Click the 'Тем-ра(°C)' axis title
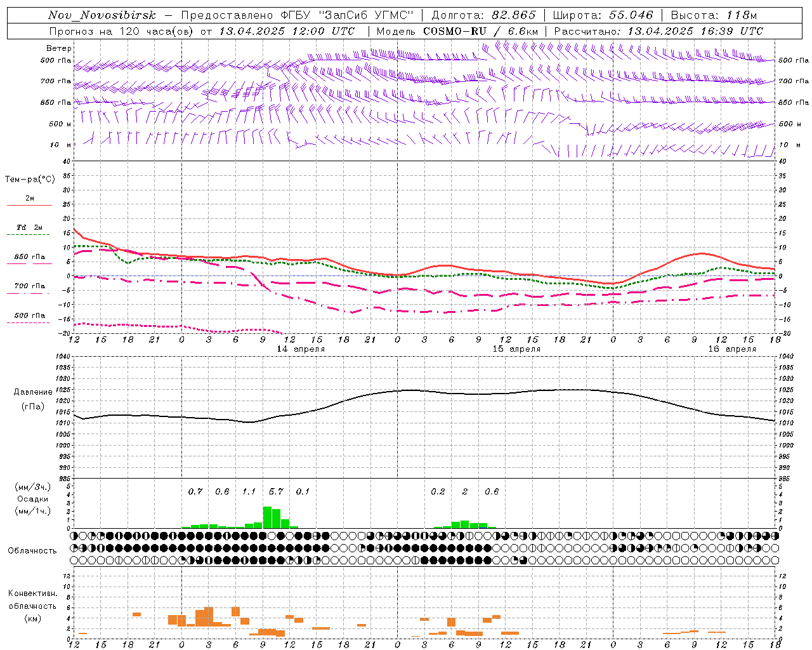 30,180
